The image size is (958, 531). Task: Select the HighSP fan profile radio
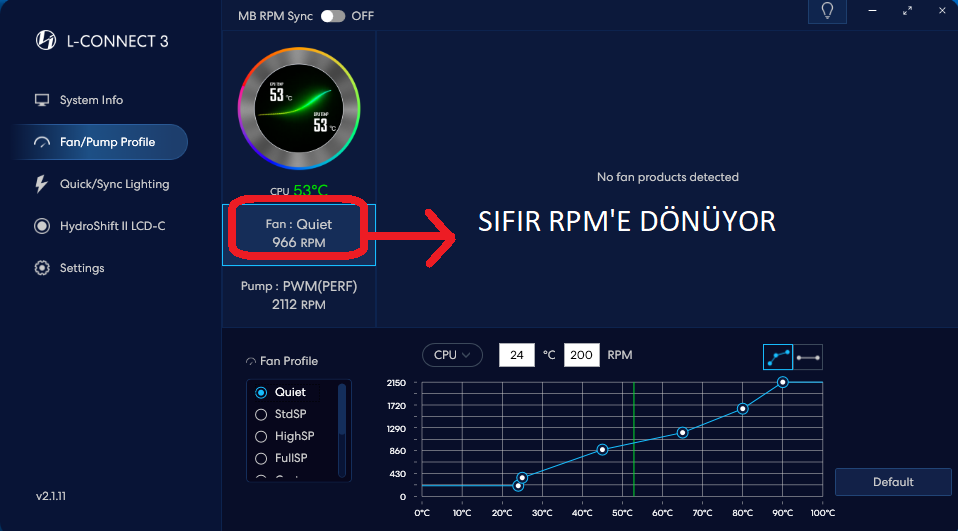pyautogui.click(x=261, y=436)
